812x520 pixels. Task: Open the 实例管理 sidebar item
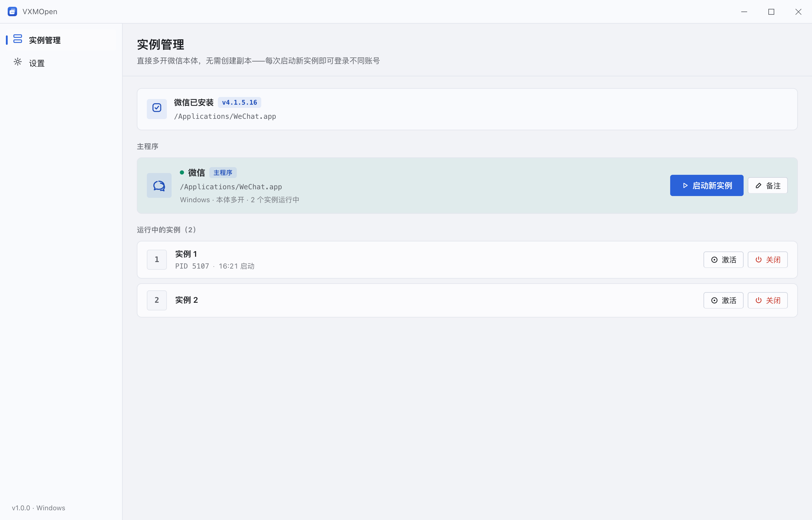[61, 40]
